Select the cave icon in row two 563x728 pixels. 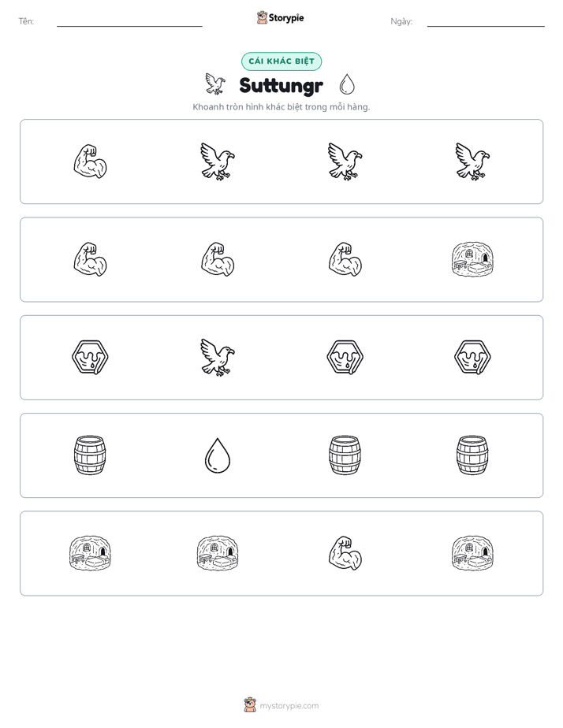(472, 259)
